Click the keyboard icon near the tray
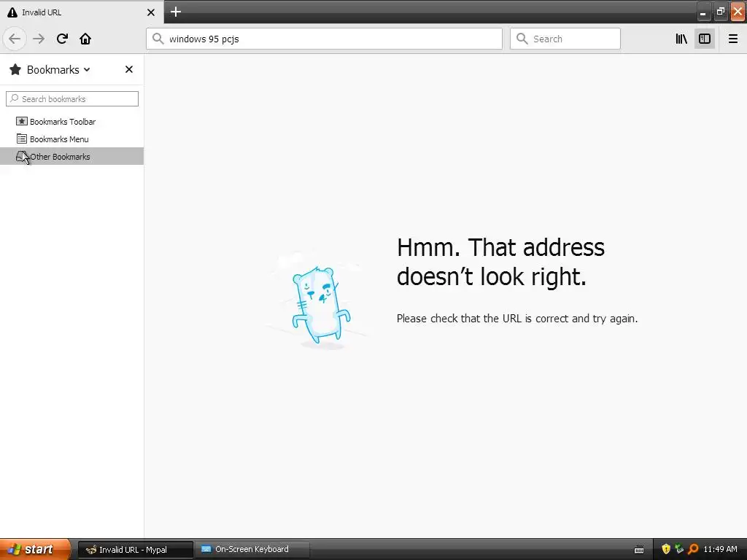The width and height of the screenshot is (747, 560). point(639,550)
